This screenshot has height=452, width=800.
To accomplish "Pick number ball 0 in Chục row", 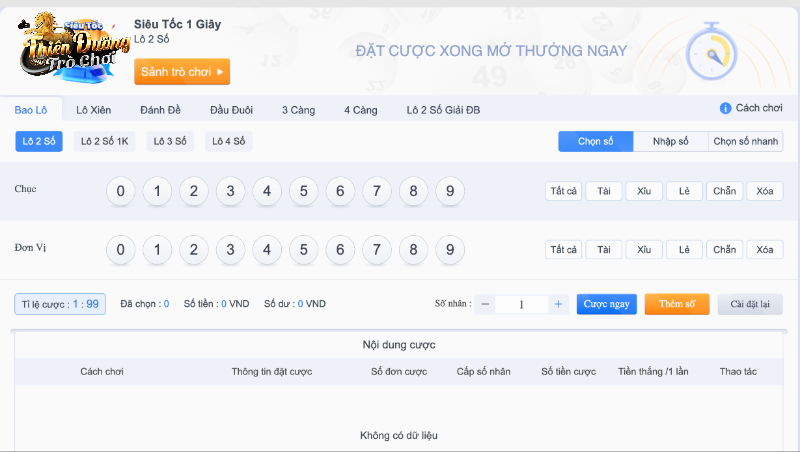I will (120, 191).
